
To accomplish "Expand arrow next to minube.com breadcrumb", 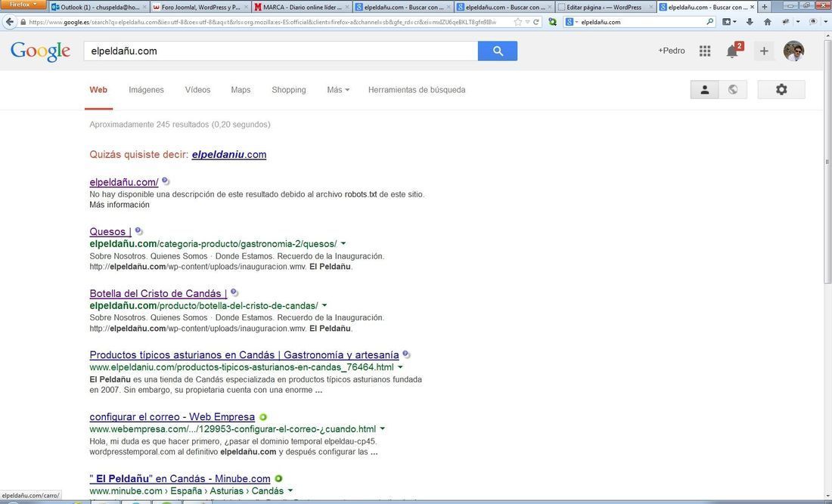I will [290, 490].
